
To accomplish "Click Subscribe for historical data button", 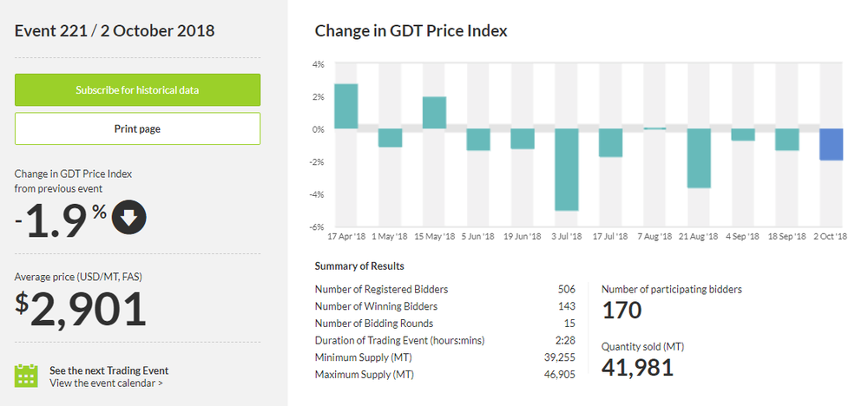I will tap(137, 90).
